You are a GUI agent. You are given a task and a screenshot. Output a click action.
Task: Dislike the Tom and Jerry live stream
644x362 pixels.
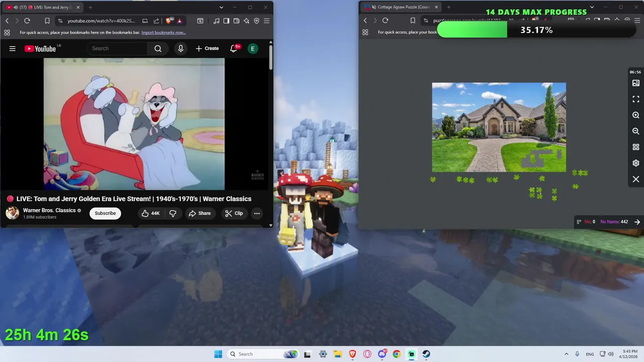[173, 213]
